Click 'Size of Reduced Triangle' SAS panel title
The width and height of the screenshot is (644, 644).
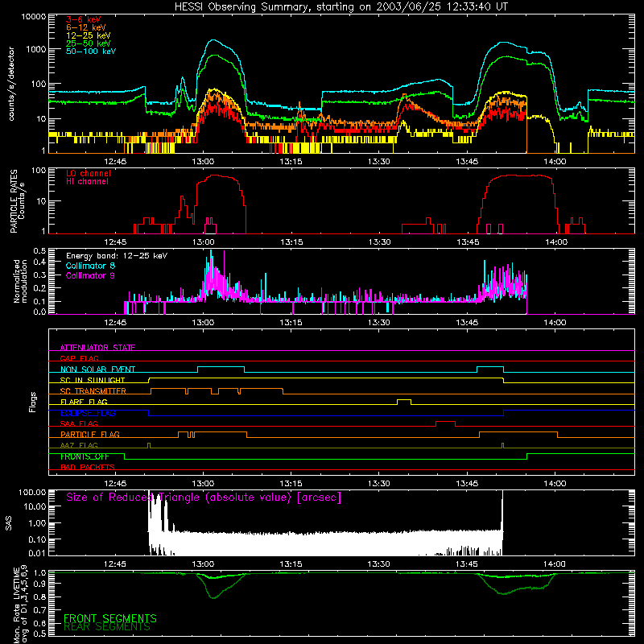point(204,497)
